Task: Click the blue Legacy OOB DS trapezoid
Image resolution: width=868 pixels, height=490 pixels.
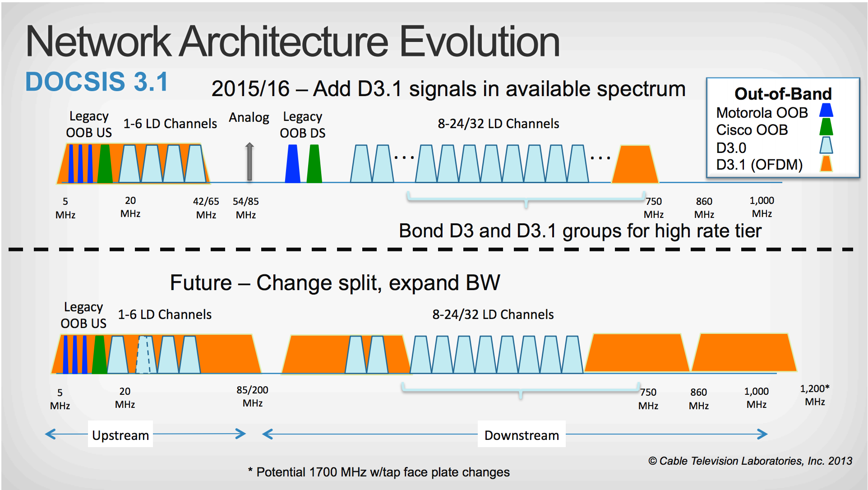Action: point(293,164)
